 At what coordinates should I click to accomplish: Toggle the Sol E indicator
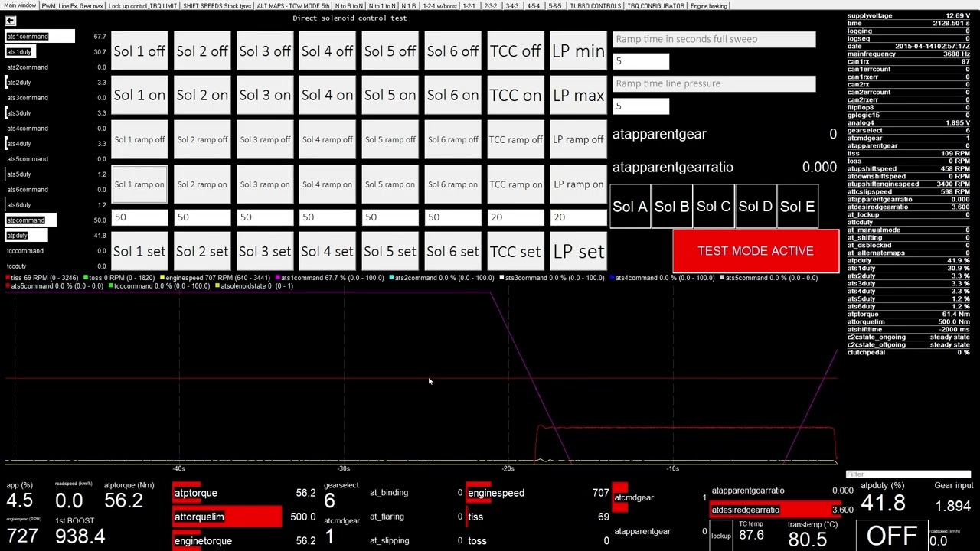pyautogui.click(x=797, y=207)
